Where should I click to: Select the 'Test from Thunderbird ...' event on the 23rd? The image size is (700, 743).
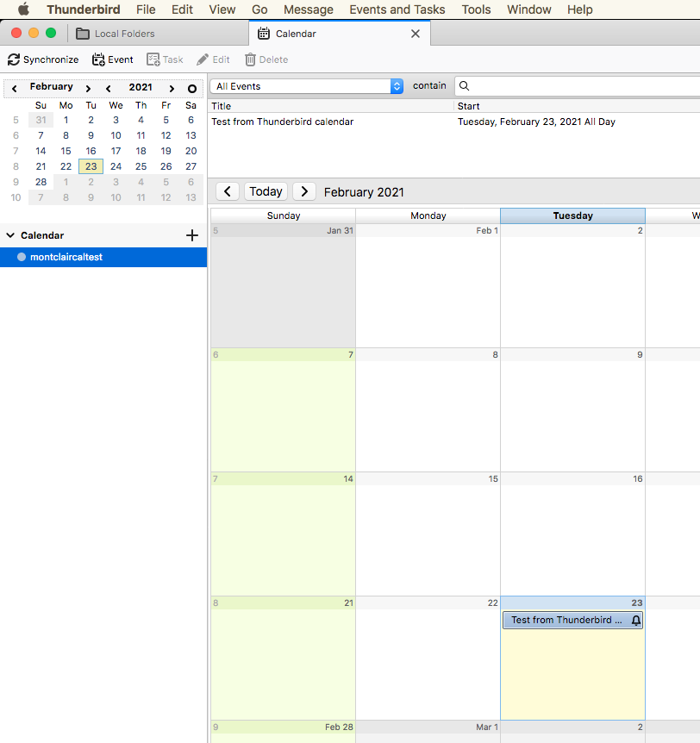(x=572, y=621)
